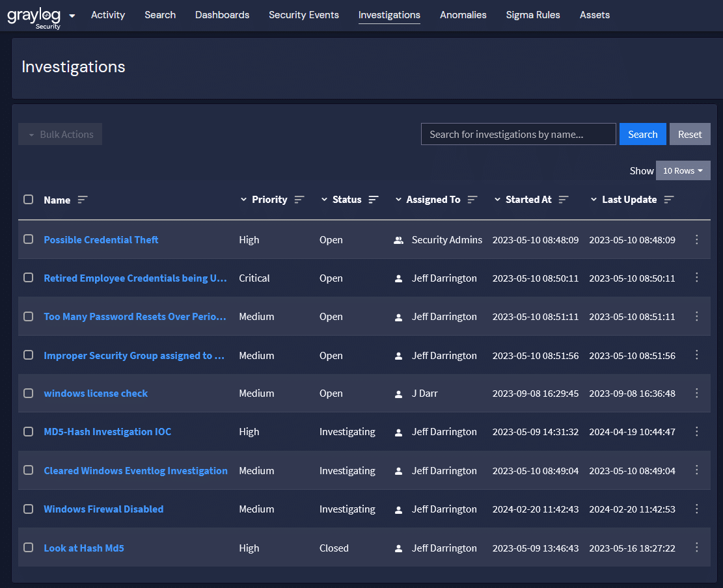Tick the Windows Firewal Disabled row checkbox

click(x=29, y=509)
